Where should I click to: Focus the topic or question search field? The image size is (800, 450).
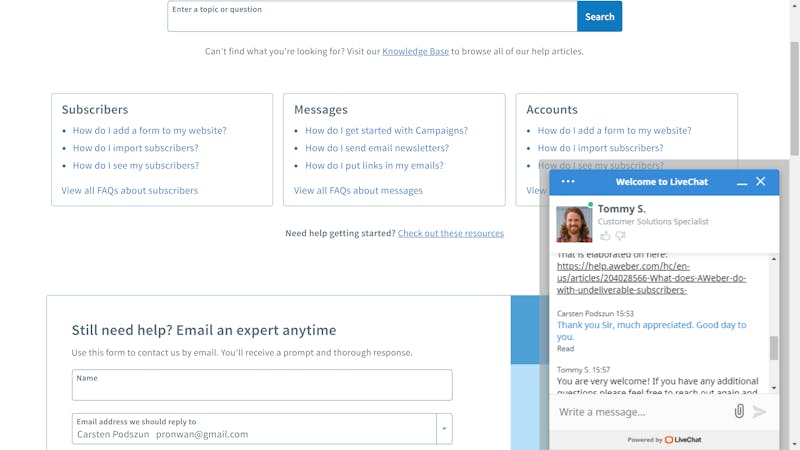[372, 16]
